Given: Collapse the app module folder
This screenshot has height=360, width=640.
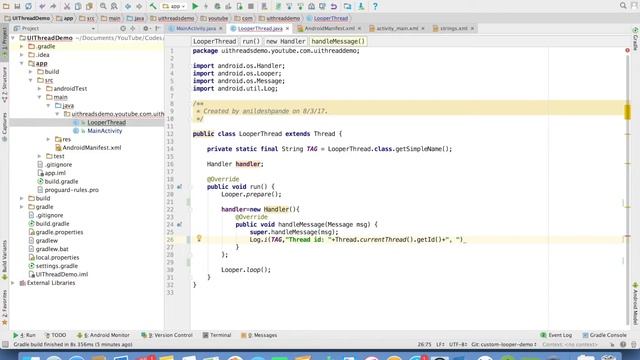Looking at the screenshot, I should click(22, 63).
